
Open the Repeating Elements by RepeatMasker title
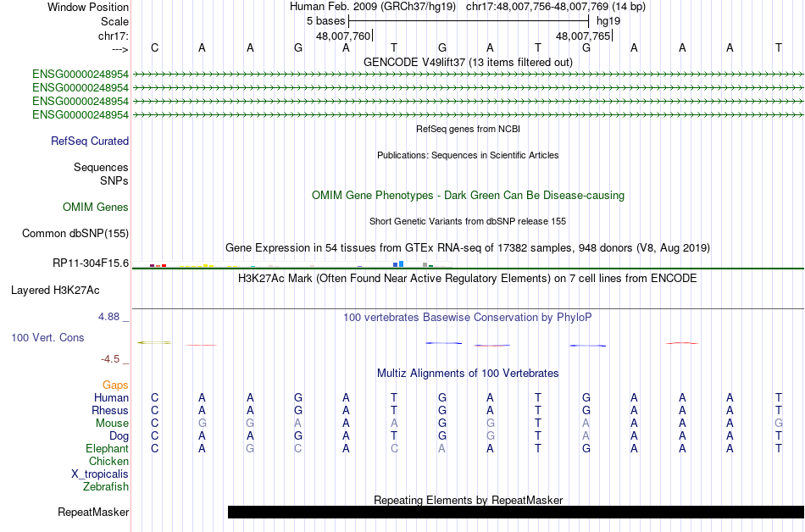click(x=468, y=500)
